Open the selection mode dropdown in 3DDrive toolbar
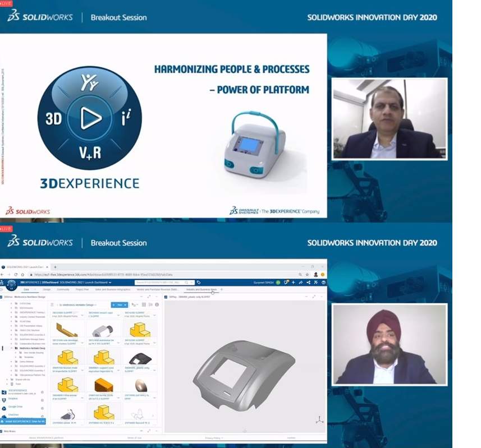Viewport: 481px width, 448px height. click(134, 304)
